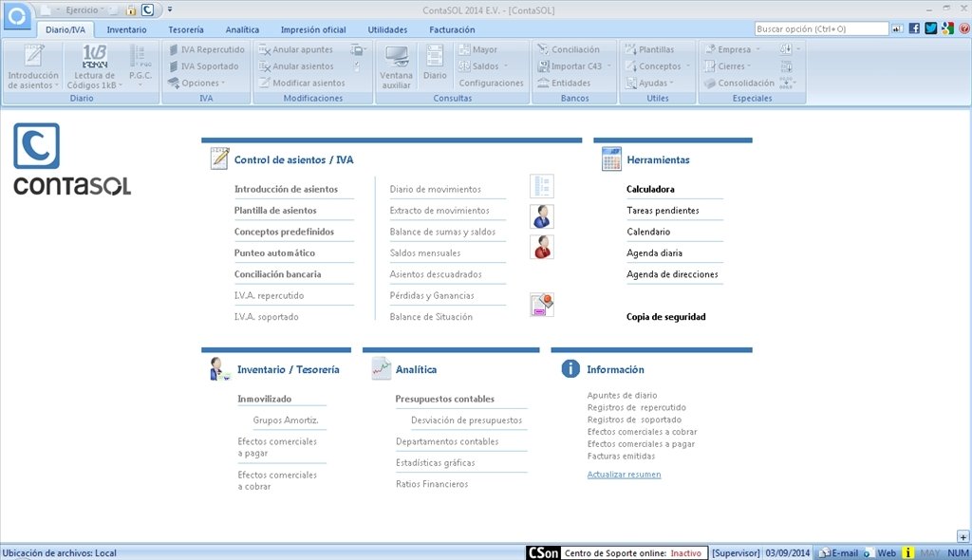Open Plantilla de asientos link
The image size is (972, 560).
pyautogui.click(x=275, y=211)
